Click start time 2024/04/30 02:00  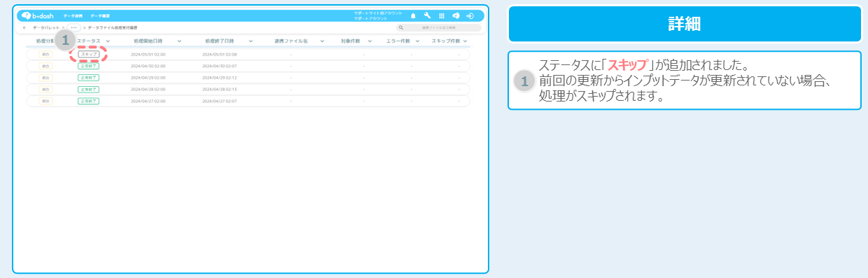(148, 66)
